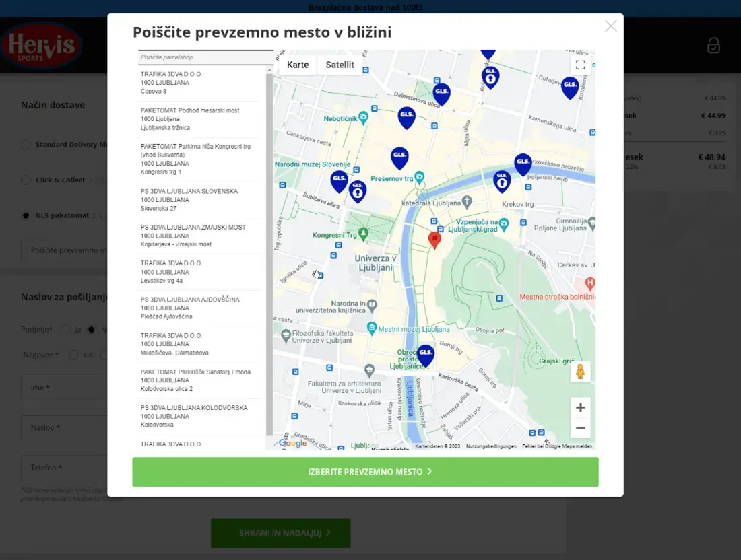Open Street View pegman icon
Image resolution: width=741 pixels, height=560 pixels.
tap(580, 372)
